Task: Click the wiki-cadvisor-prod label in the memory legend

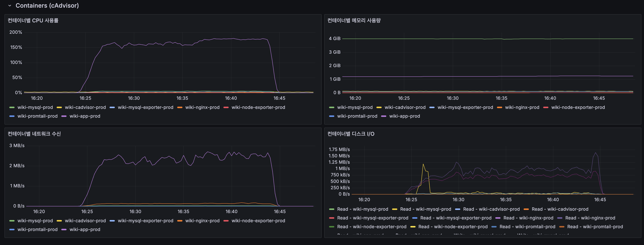Action: pyautogui.click(x=405, y=107)
